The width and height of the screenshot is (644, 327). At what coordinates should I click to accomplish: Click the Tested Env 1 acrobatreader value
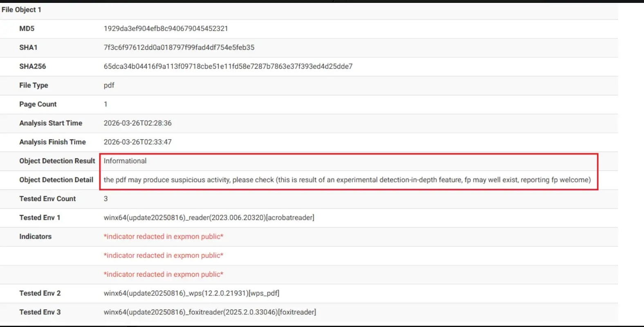coord(209,217)
